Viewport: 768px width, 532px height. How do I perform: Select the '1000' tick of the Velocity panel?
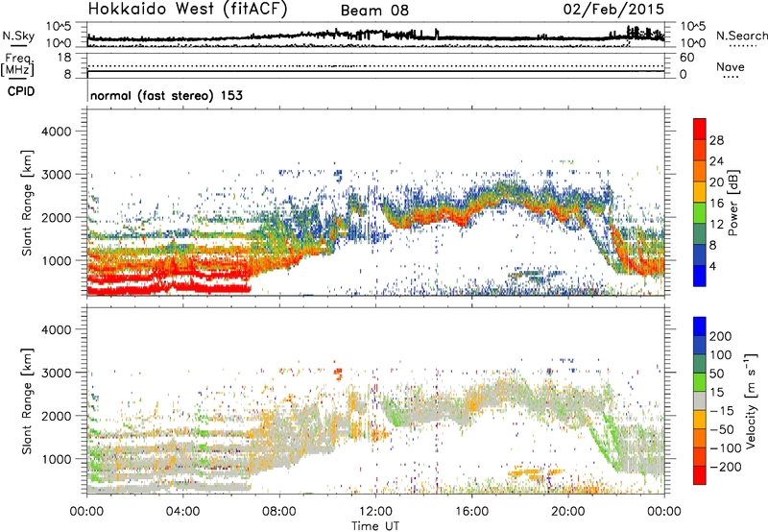[56, 460]
